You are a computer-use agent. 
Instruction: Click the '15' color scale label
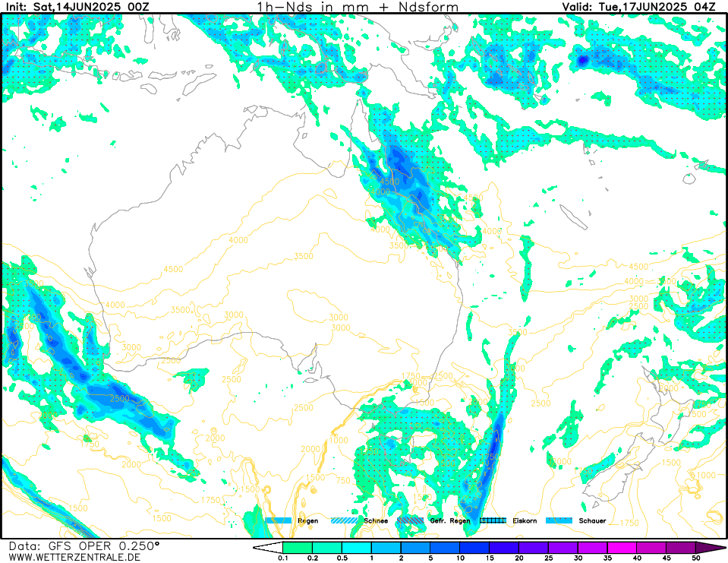[490, 558]
